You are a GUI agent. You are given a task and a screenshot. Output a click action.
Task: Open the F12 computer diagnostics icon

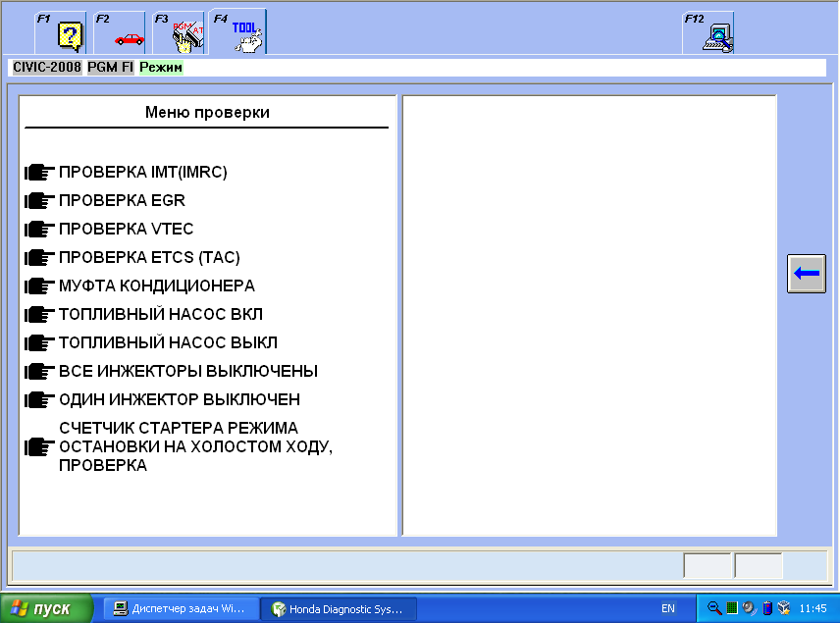[x=709, y=32]
